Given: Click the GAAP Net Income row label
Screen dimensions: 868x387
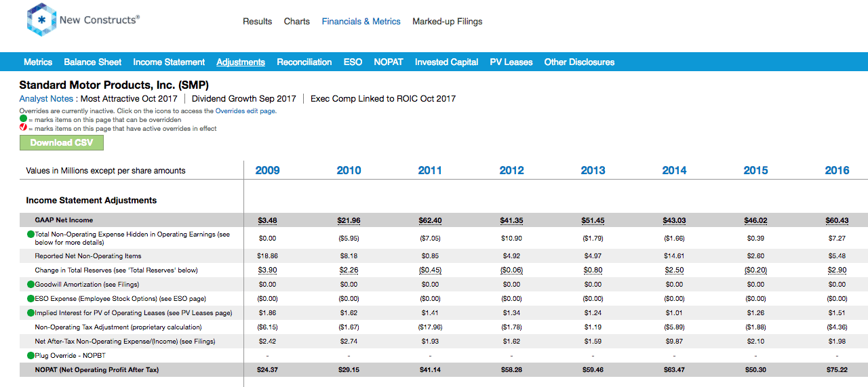Looking at the screenshot, I should tap(64, 220).
